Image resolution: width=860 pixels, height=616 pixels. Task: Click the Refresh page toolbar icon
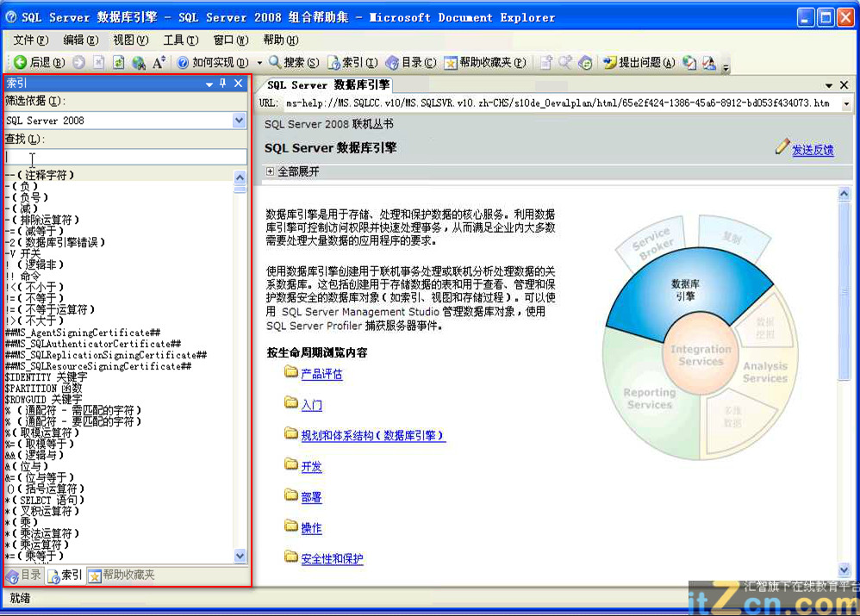pos(118,63)
